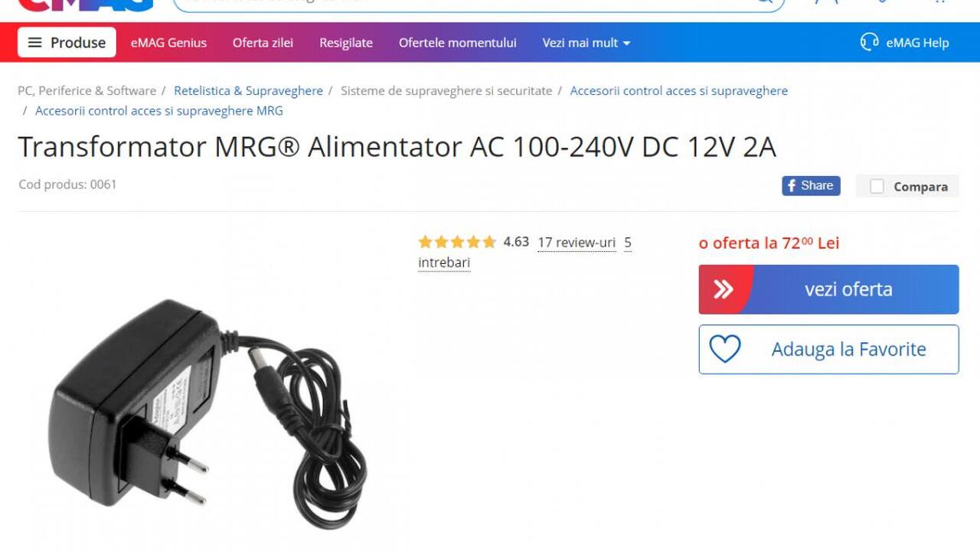Click the double-arrow icon on vezi oferta

pyautogui.click(x=724, y=289)
